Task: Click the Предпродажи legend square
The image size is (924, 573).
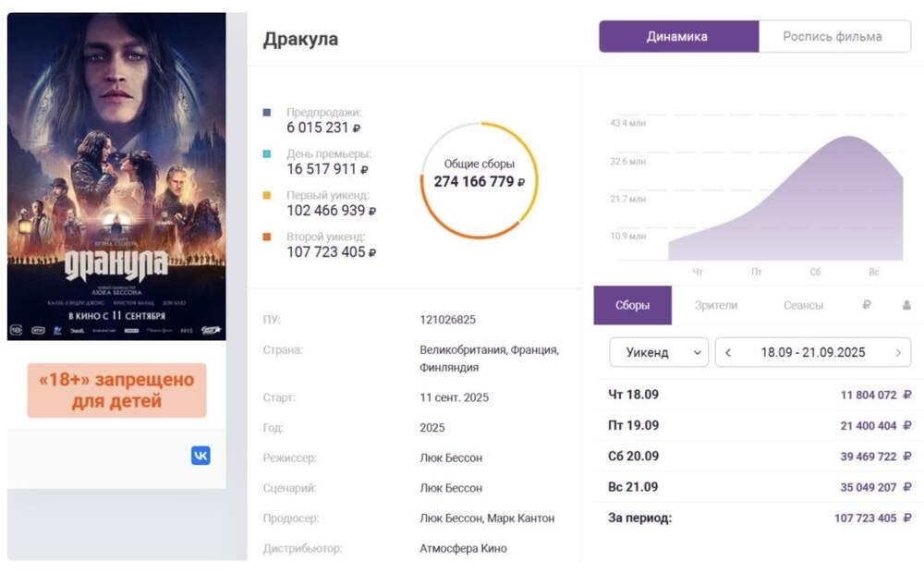Action: [267, 113]
